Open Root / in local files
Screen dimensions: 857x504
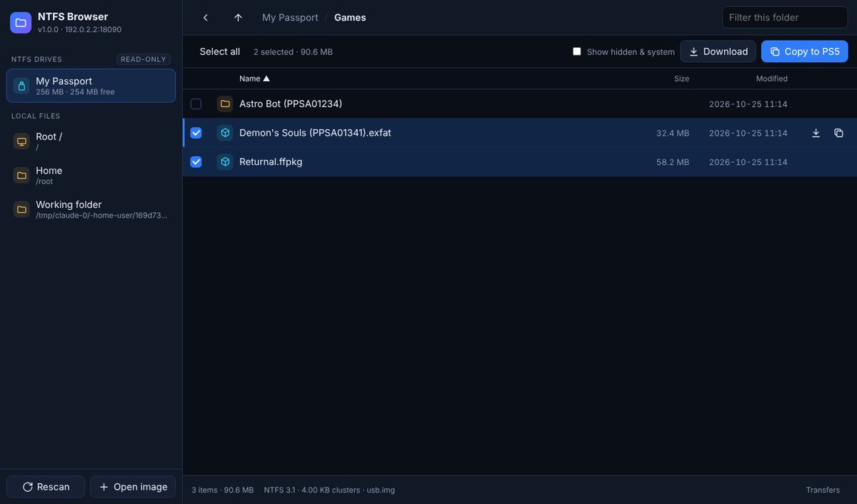[91, 141]
